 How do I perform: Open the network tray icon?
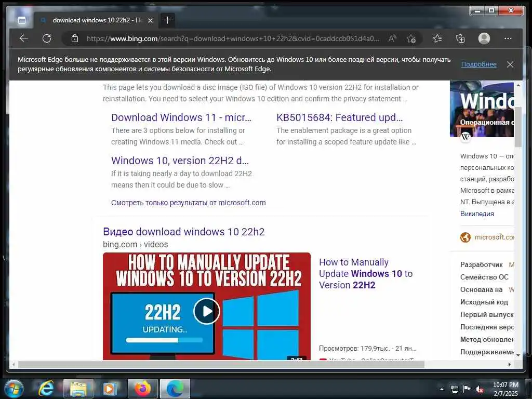(454, 389)
